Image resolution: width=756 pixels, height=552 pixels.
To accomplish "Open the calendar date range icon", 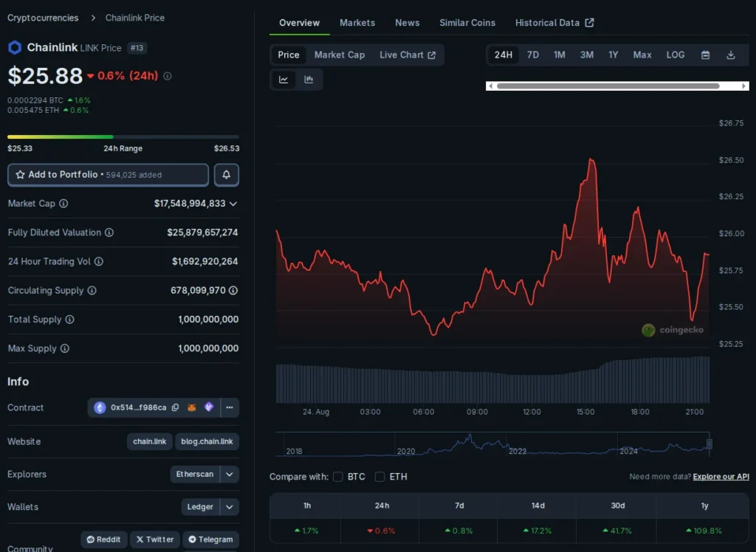I will tap(705, 55).
